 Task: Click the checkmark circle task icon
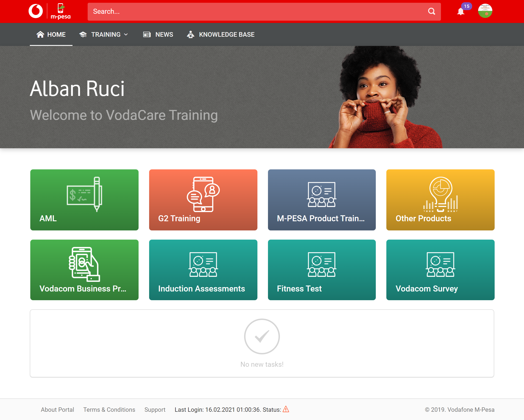262,336
